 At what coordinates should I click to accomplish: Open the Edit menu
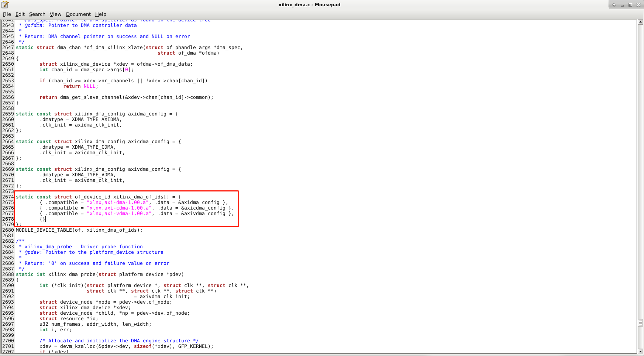coord(20,14)
